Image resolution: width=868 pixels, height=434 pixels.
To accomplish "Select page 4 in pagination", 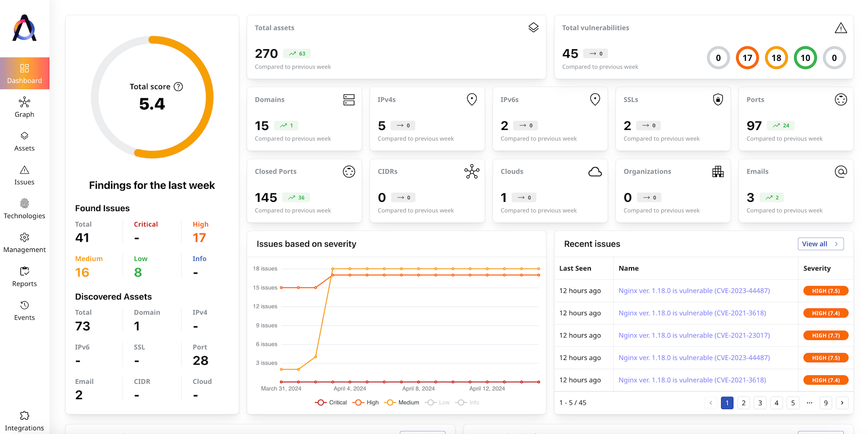I will click(776, 403).
